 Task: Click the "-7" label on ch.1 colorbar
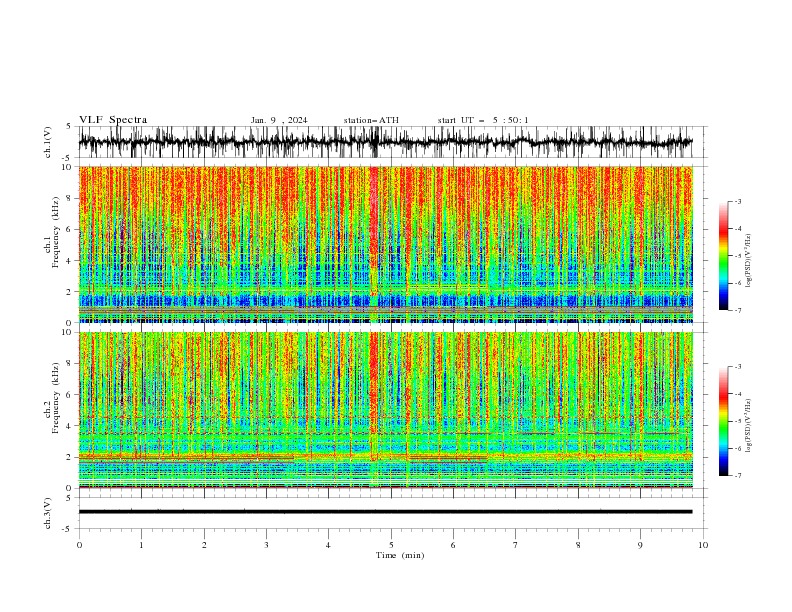pos(738,310)
